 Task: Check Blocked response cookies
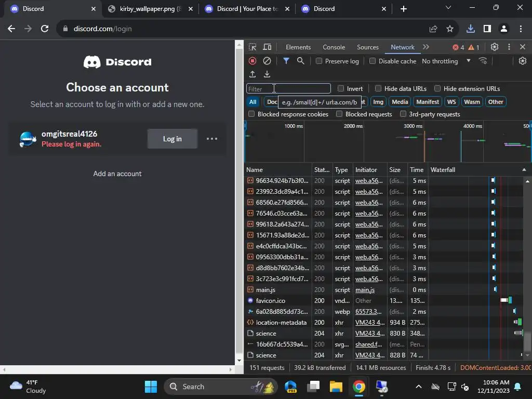[x=251, y=114]
